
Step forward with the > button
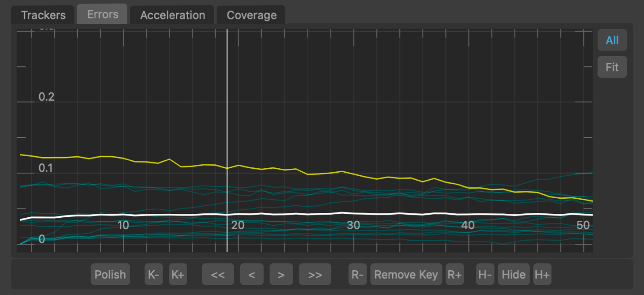(x=281, y=274)
